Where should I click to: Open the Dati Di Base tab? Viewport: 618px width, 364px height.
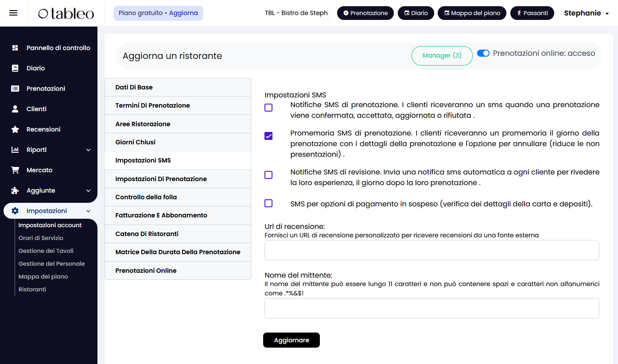tap(178, 87)
